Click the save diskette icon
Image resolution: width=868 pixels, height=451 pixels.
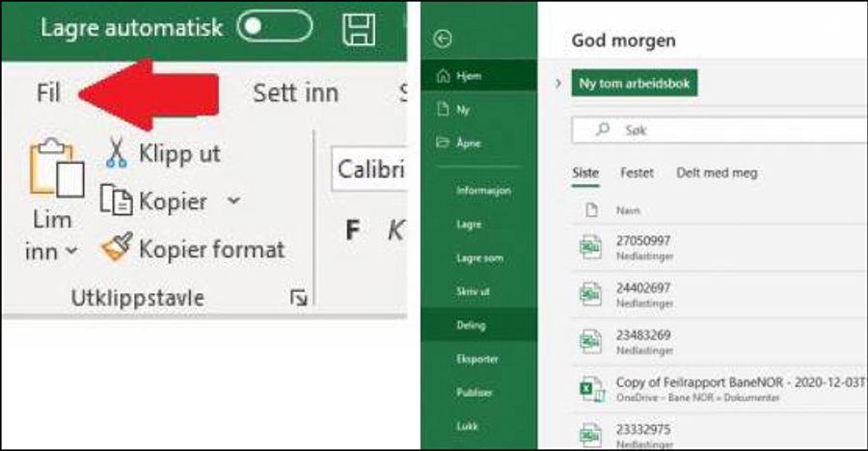(x=359, y=28)
